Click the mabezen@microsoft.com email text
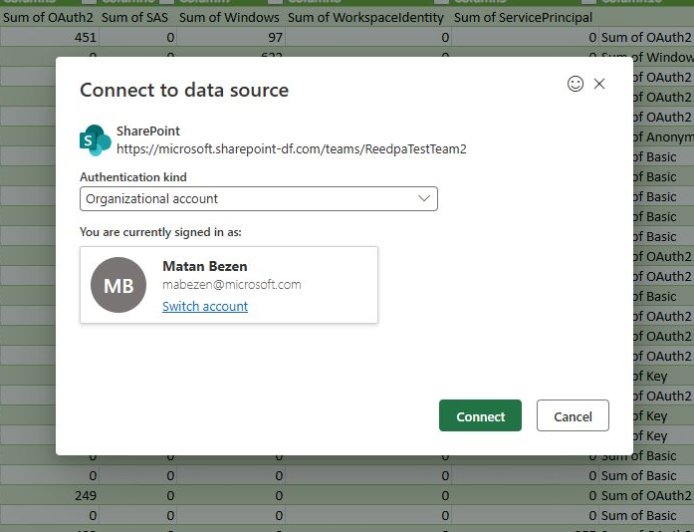Screen dimensions: 694x532 point(232,285)
